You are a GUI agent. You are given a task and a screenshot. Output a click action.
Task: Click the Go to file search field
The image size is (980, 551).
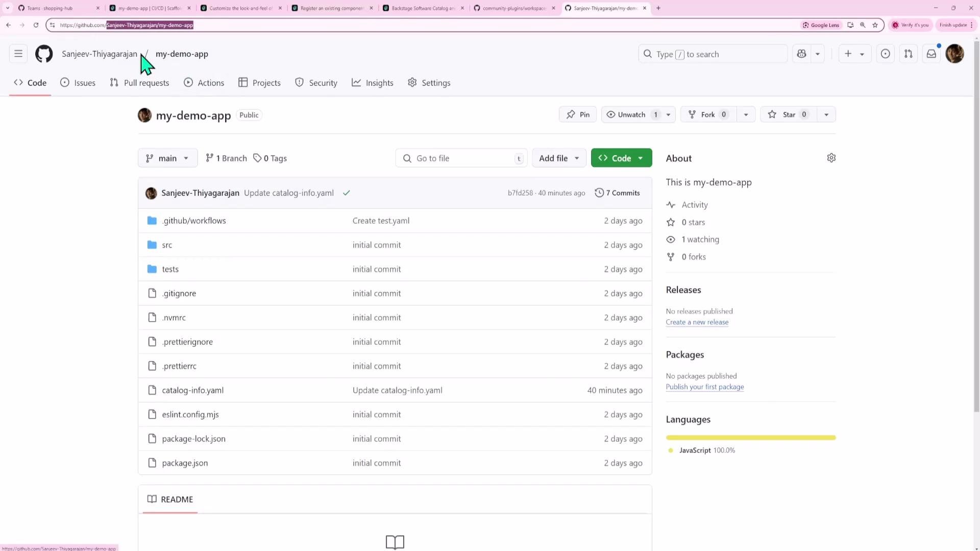461,158
